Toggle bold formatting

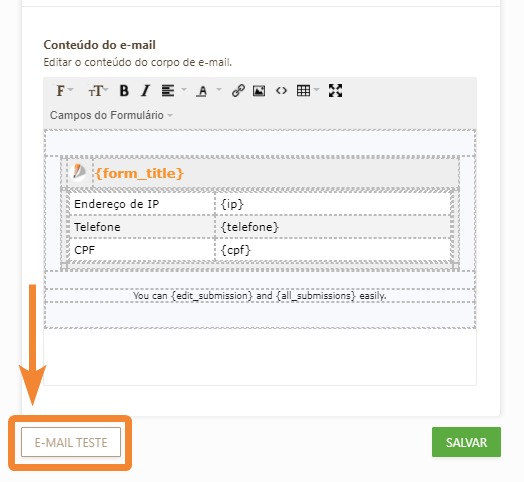(x=124, y=91)
